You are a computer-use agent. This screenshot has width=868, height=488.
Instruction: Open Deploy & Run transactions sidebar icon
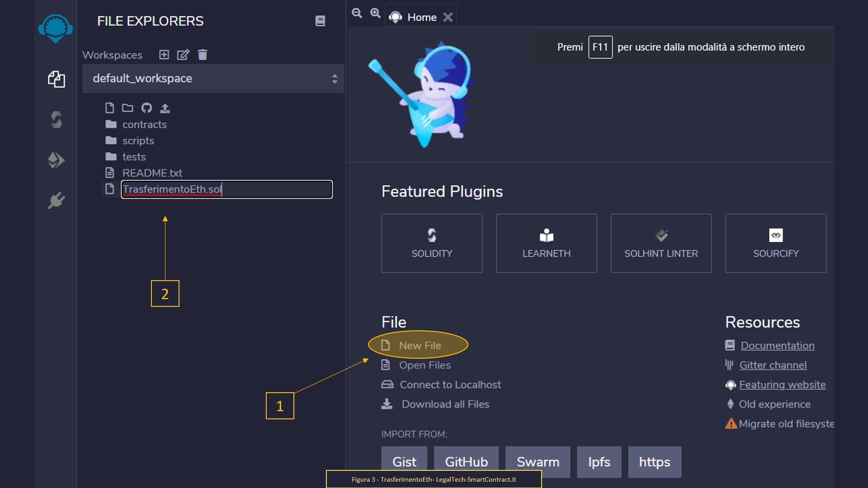click(57, 160)
